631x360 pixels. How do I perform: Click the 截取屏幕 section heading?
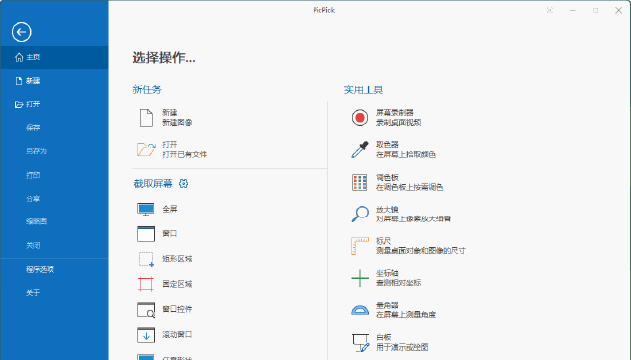[153, 184]
